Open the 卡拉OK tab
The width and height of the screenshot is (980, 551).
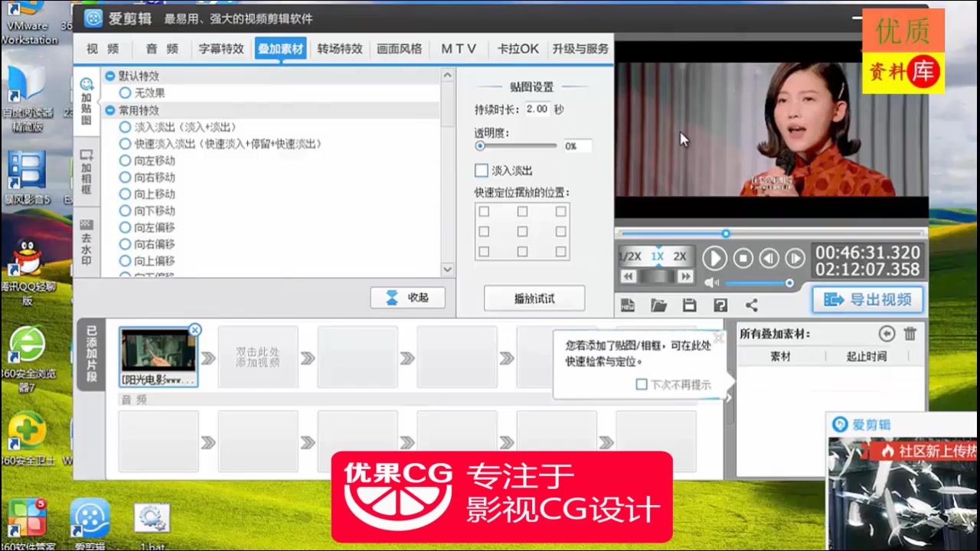pos(518,48)
